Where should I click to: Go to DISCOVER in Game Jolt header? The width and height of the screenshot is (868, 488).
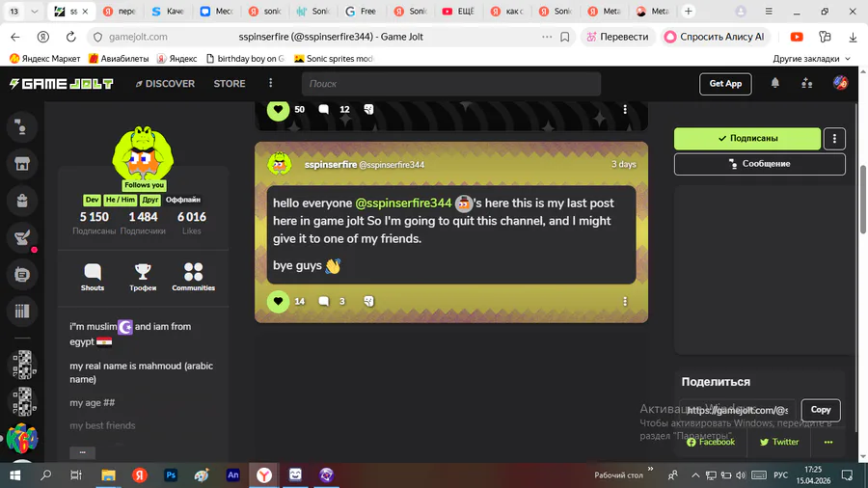(165, 84)
